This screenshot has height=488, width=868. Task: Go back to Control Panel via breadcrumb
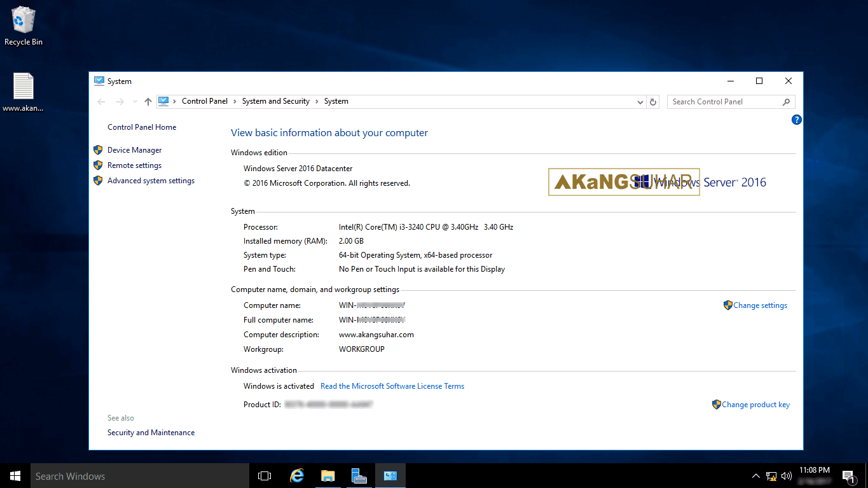point(205,101)
